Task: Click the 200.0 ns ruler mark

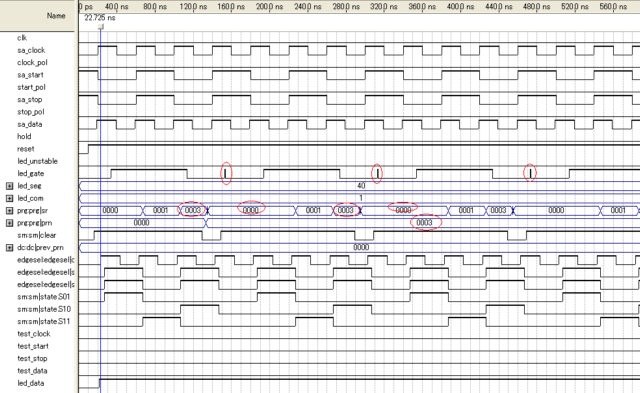Action: pyautogui.click(x=269, y=7)
